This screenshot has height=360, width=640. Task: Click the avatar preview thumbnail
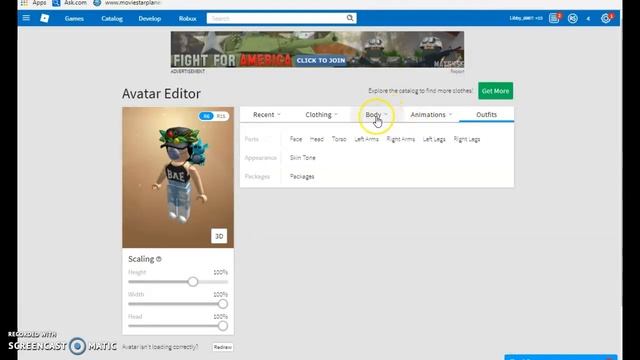point(178,178)
